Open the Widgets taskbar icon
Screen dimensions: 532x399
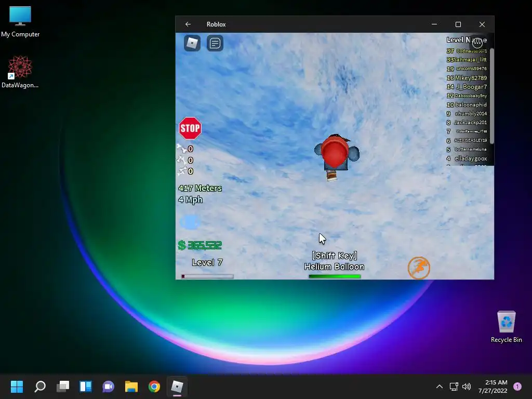point(86,386)
